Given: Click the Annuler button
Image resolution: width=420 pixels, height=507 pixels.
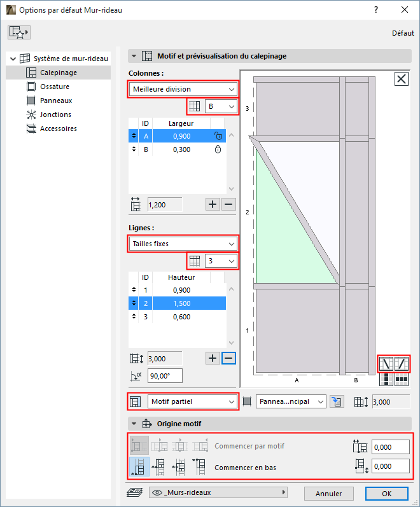Looking at the screenshot, I should pos(329,494).
